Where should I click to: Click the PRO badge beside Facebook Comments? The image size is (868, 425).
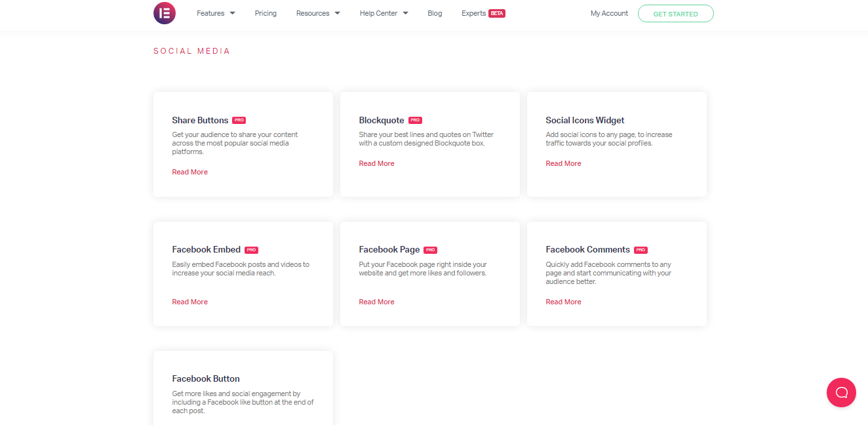641,250
